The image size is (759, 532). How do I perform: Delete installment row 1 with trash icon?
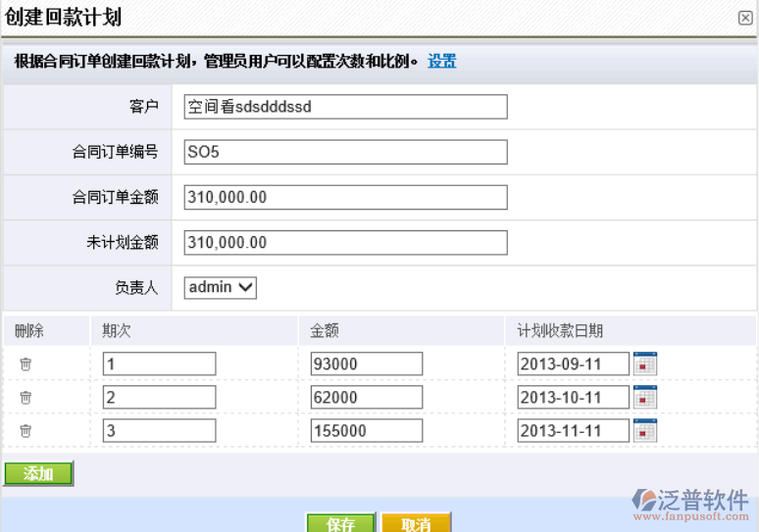tap(25, 364)
